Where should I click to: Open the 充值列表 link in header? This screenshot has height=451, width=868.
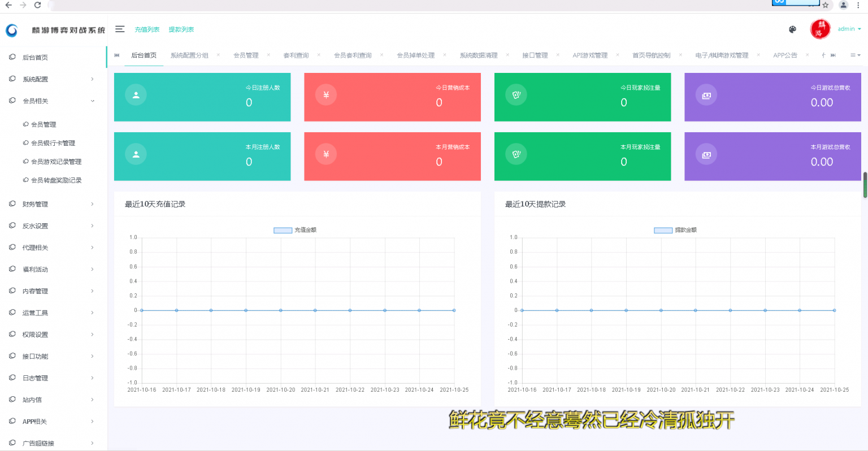[x=147, y=29]
